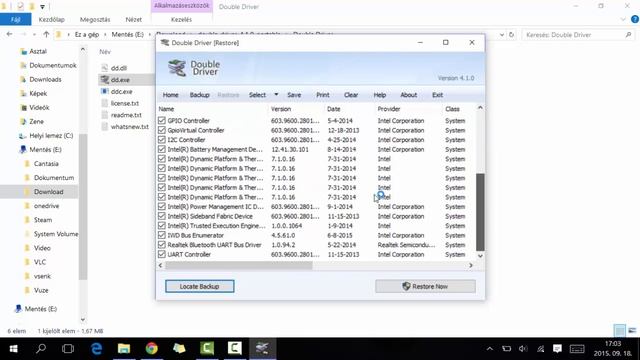The image size is (640, 360).
Task: Uncheck GpioVirtual Controller driver
Action: coord(162,130)
